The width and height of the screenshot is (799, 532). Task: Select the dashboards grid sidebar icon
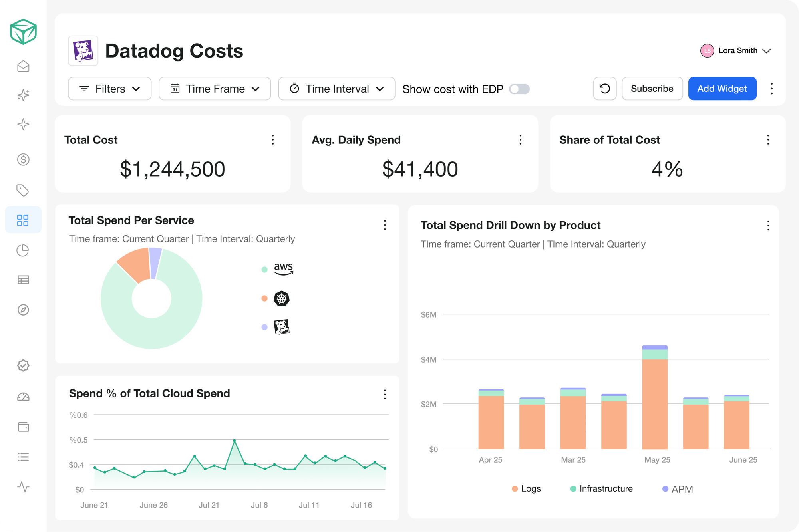click(23, 220)
